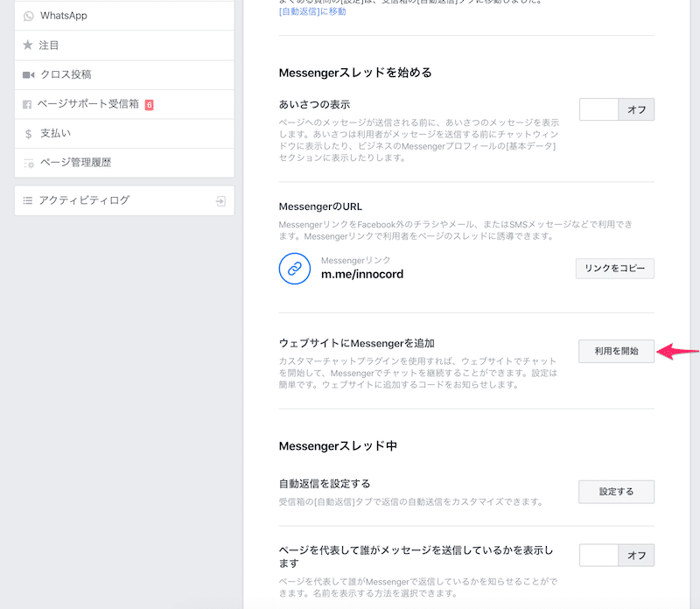Click the 設定する button for auto reply
Image resolution: width=700 pixels, height=609 pixels.
click(616, 492)
